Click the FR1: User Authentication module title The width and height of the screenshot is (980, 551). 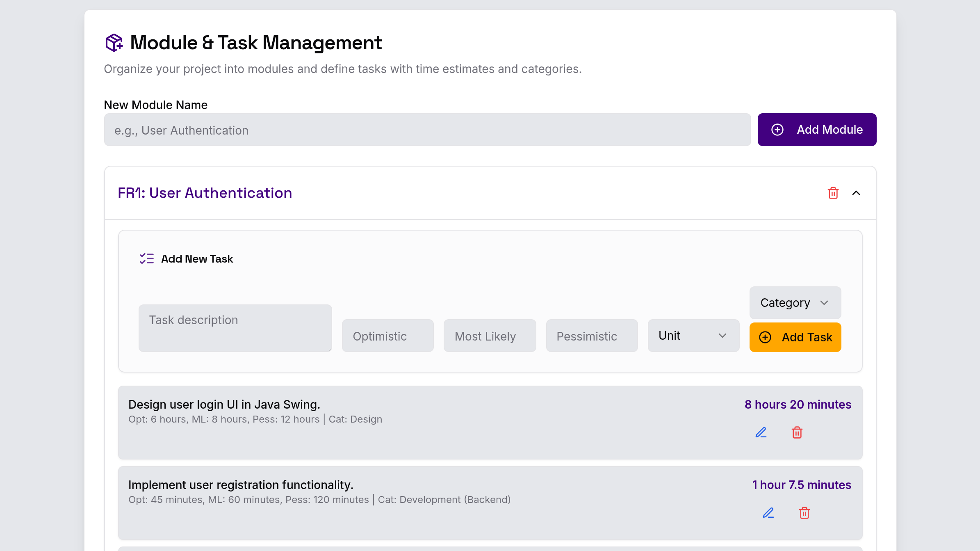coord(205,193)
